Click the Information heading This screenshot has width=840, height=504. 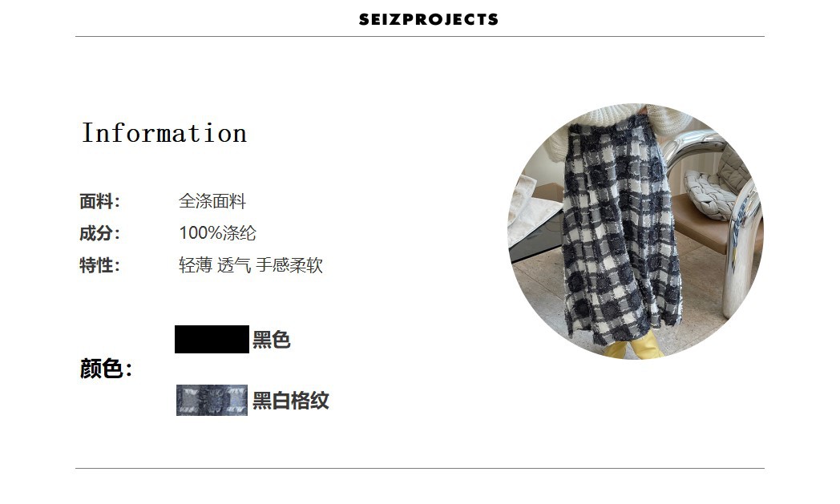(164, 133)
